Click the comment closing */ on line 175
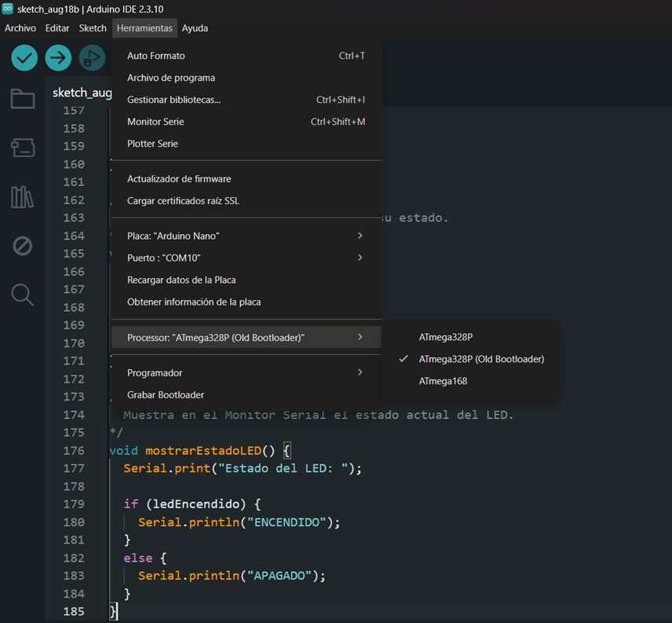The height and width of the screenshot is (623, 672). 116,433
